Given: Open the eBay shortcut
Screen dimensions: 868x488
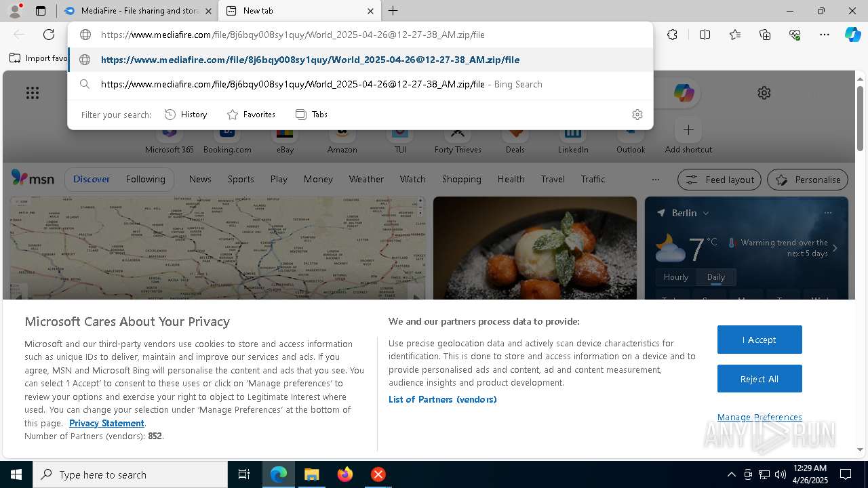Looking at the screenshot, I should pyautogui.click(x=285, y=140).
